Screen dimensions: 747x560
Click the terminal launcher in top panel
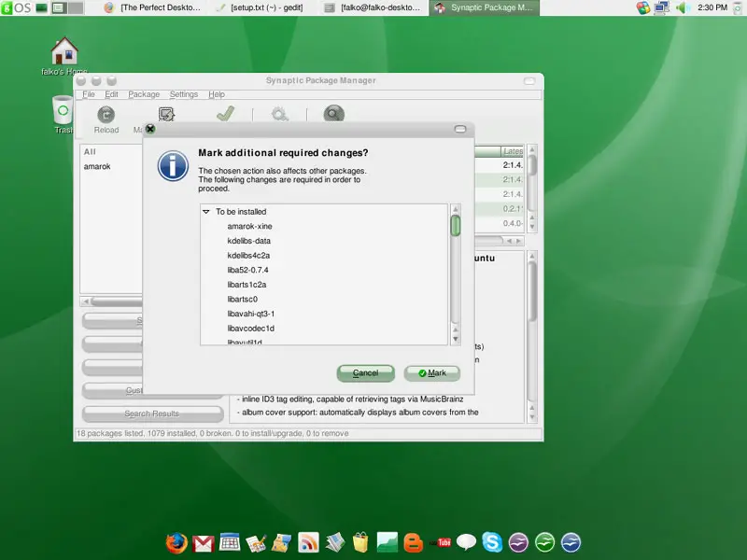click(41, 7)
